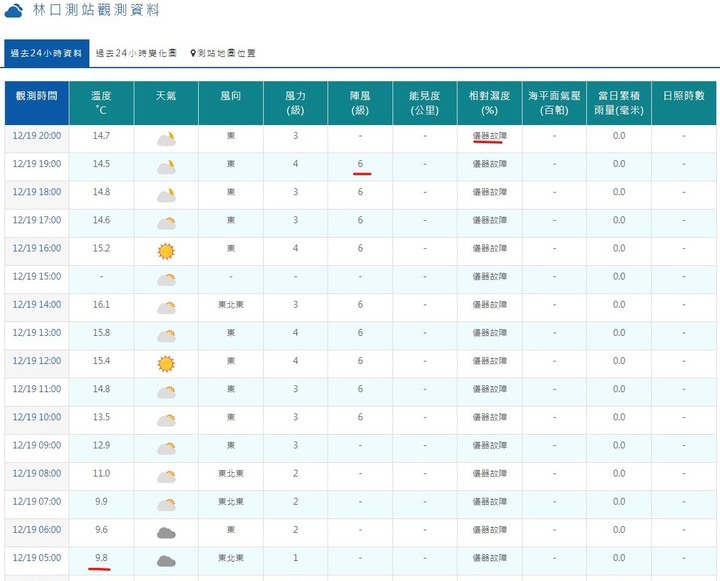Click the map pin icon in 測站地圖位置
The height and width of the screenshot is (581, 720).
click(193, 53)
